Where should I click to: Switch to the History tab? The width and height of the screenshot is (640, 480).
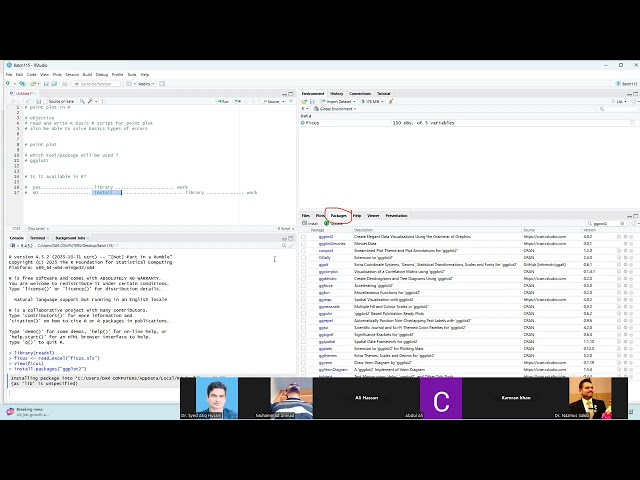tap(337, 93)
